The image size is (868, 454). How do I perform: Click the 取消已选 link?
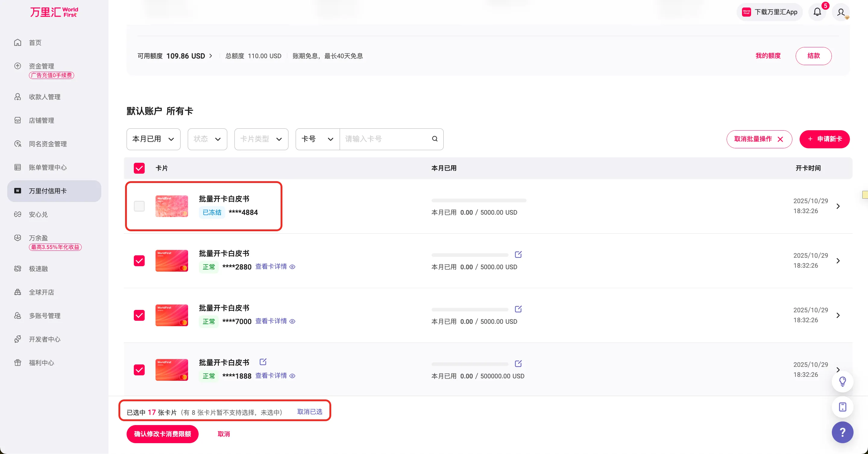click(309, 411)
